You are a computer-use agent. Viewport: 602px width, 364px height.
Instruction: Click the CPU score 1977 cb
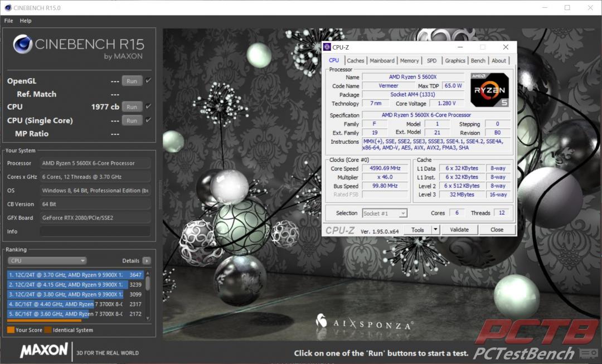coord(105,106)
